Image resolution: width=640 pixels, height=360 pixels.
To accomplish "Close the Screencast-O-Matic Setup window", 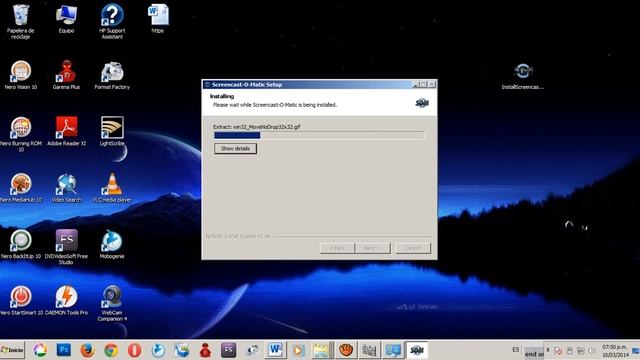I will click(x=432, y=84).
